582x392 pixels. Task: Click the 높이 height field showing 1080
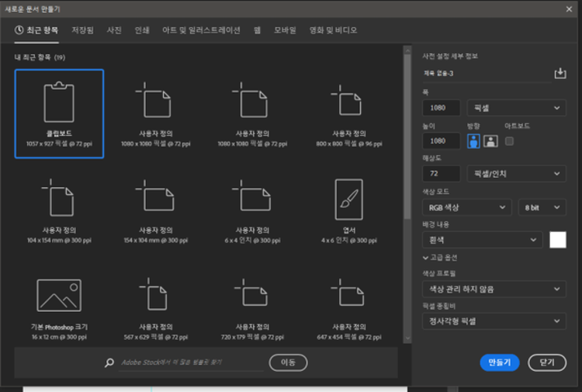pyautogui.click(x=442, y=141)
